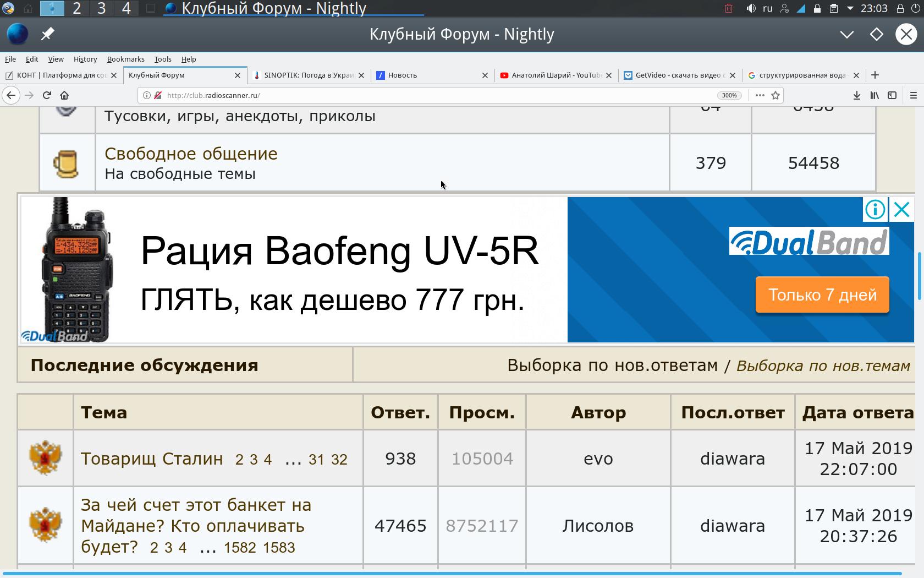Switch to the структурированная вода Google tab
924x578 pixels.
(803, 75)
